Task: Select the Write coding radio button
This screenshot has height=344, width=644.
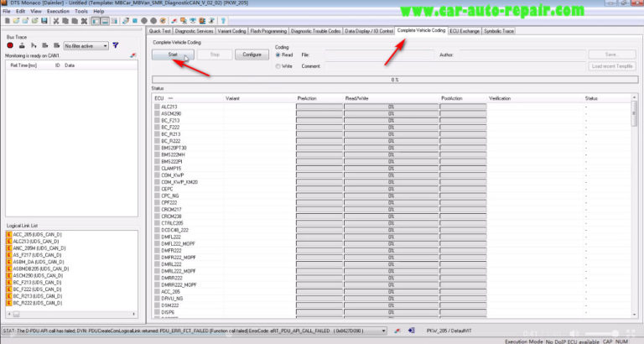Action: [278, 65]
